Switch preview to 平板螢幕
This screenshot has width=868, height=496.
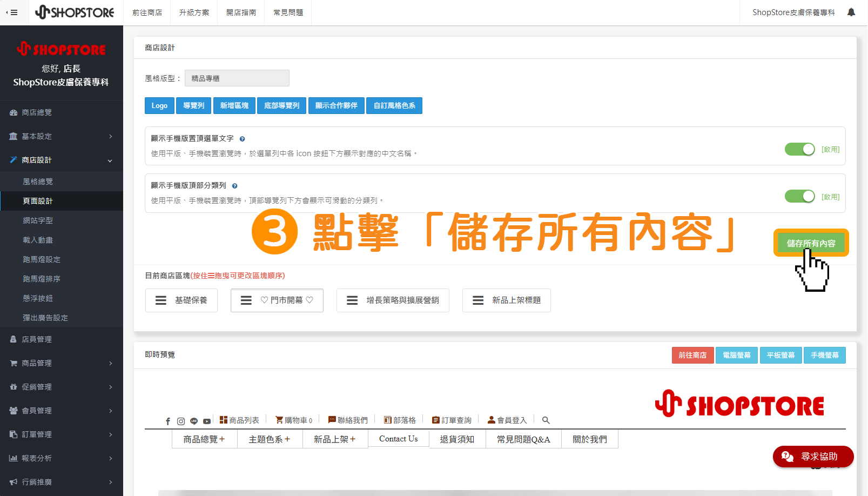point(780,356)
